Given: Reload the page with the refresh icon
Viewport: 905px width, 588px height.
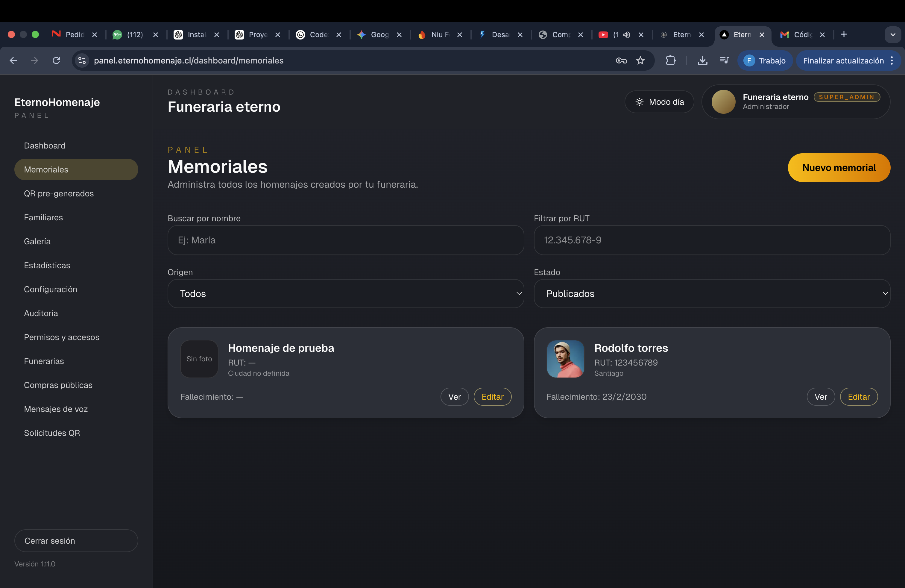Looking at the screenshot, I should point(56,60).
